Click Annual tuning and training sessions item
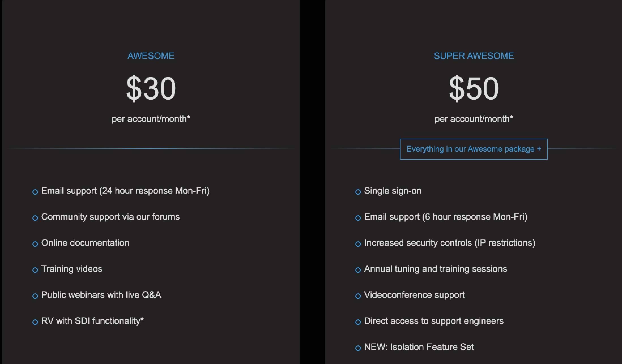The height and width of the screenshot is (364, 622). pos(436,269)
